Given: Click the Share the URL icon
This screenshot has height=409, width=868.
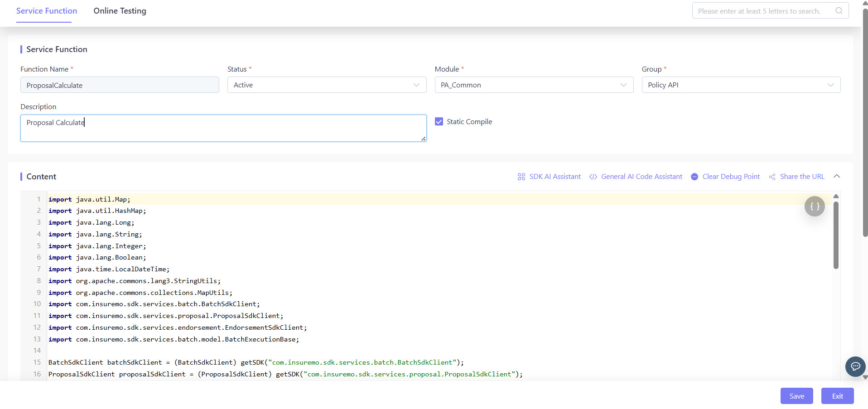Looking at the screenshot, I should 772,177.
